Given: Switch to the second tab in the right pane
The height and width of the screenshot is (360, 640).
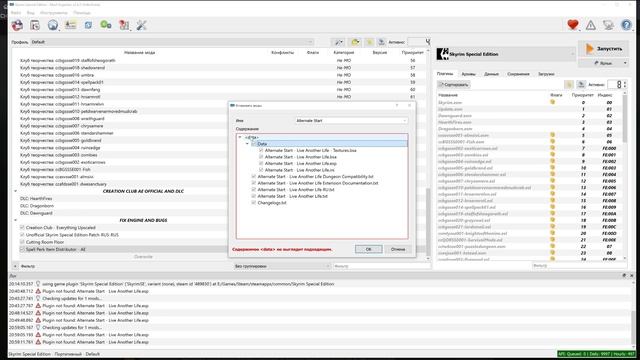Looking at the screenshot, I should coord(469,74).
